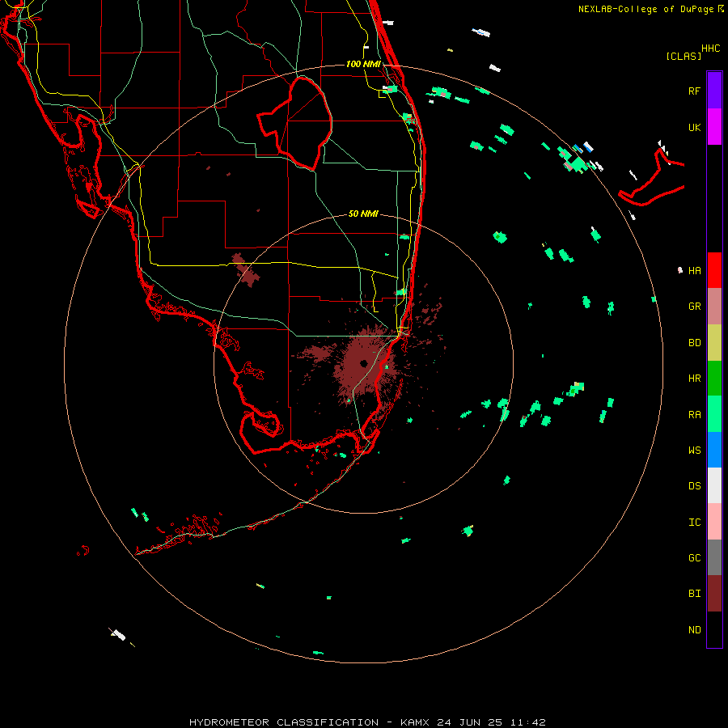Click the 'DS' legend label
This screenshot has width=728, height=728.
point(694,486)
